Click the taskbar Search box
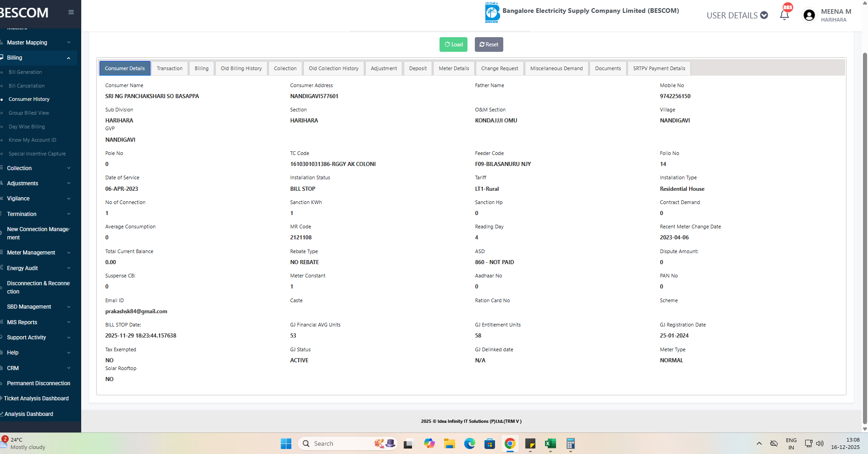The width and height of the screenshot is (868, 454). 347,443
